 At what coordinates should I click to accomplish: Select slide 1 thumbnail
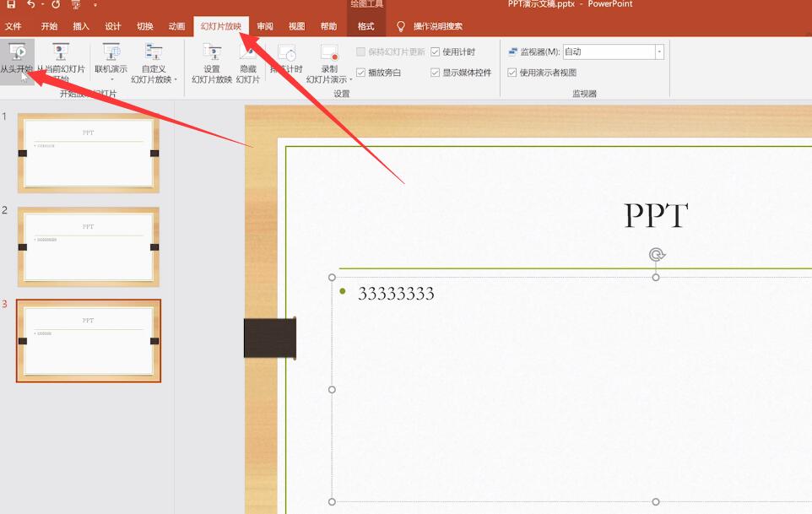[x=88, y=154]
